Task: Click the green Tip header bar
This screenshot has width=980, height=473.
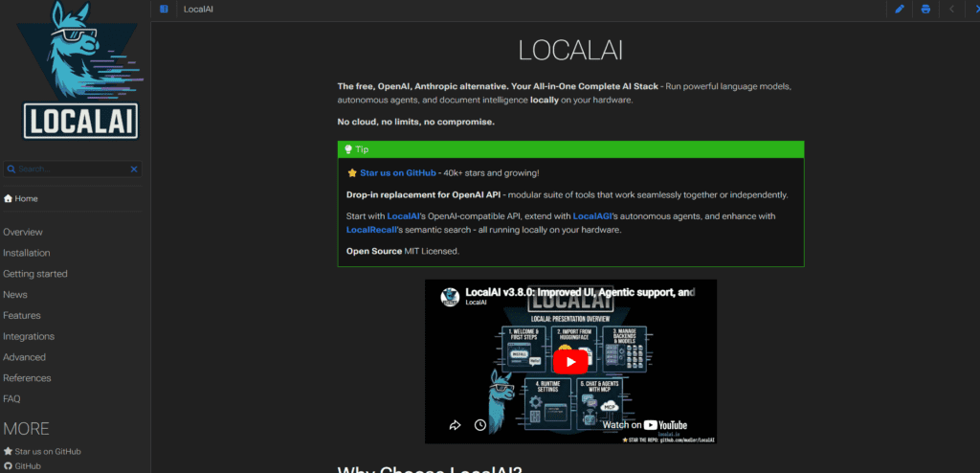Action: [x=570, y=149]
